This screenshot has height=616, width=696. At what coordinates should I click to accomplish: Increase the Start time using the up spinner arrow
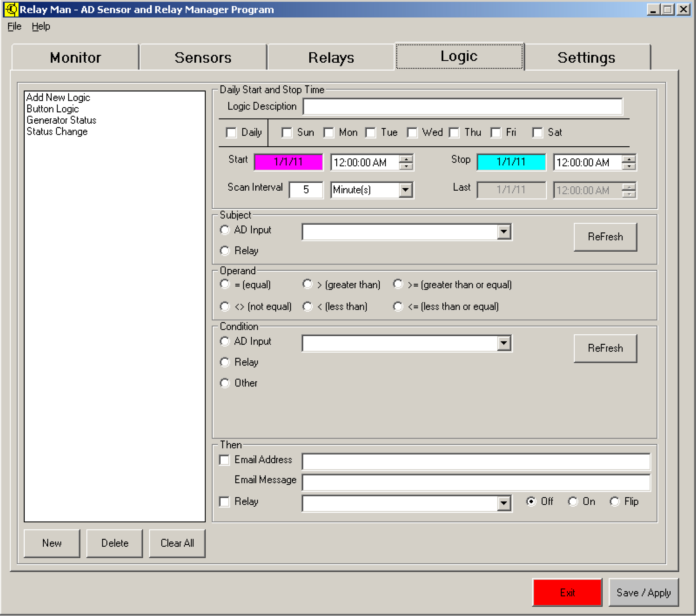[x=406, y=159]
